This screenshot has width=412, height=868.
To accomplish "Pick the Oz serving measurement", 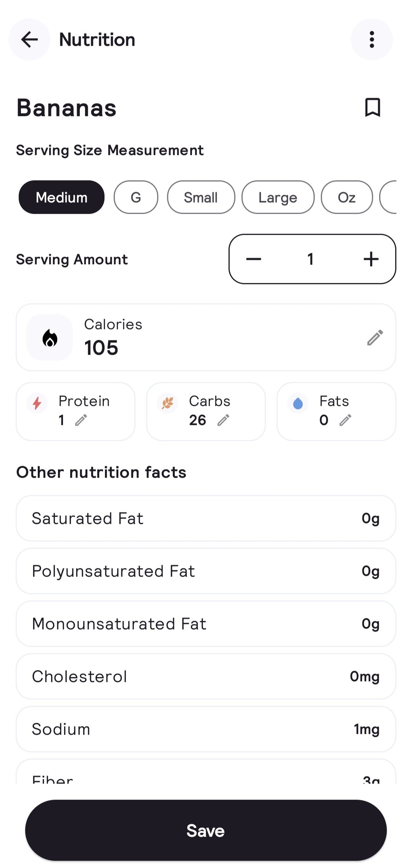I will (x=346, y=197).
